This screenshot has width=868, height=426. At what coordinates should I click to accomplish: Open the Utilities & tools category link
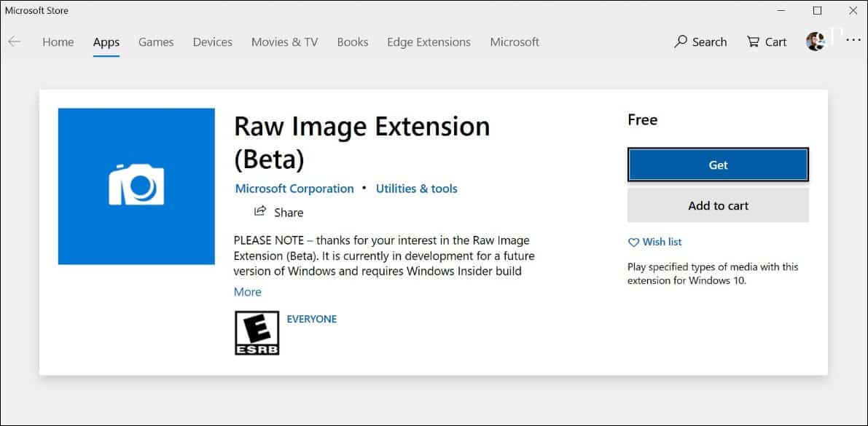(x=417, y=189)
